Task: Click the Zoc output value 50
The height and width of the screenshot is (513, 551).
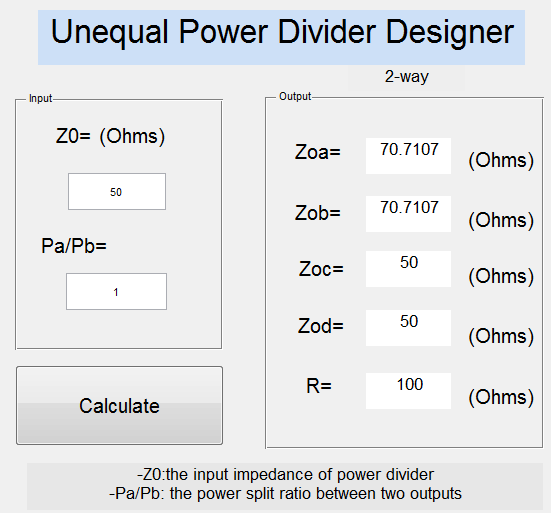Action: [x=408, y=269]
